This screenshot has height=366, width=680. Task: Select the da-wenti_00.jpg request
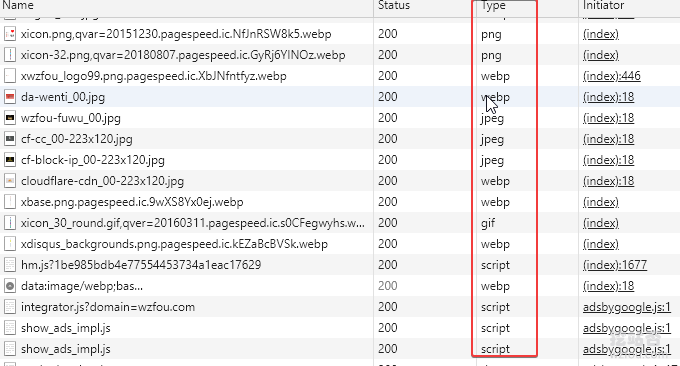(63, 97)
